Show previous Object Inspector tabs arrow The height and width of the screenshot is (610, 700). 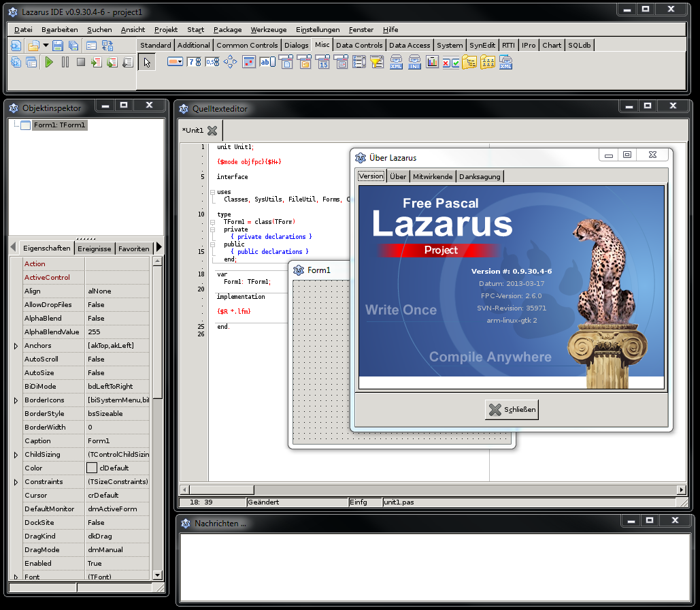click(13, 247)
